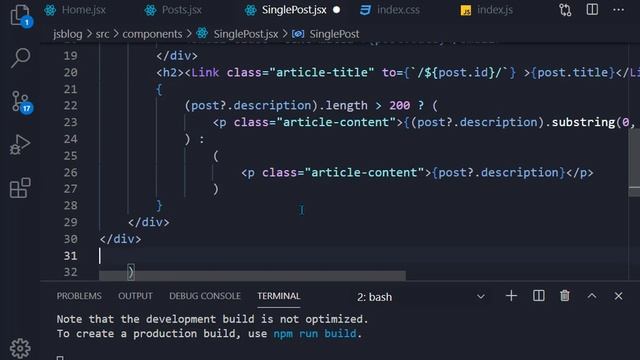Viewport: 640px width, 360px height.
Task: Switch to the index.js editor tab
Action: click(487, 10)
